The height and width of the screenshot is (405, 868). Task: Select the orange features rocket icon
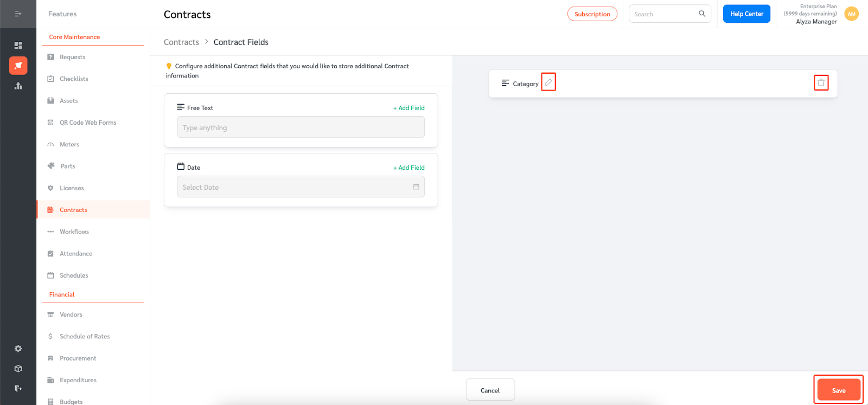[x=18, y=66]
